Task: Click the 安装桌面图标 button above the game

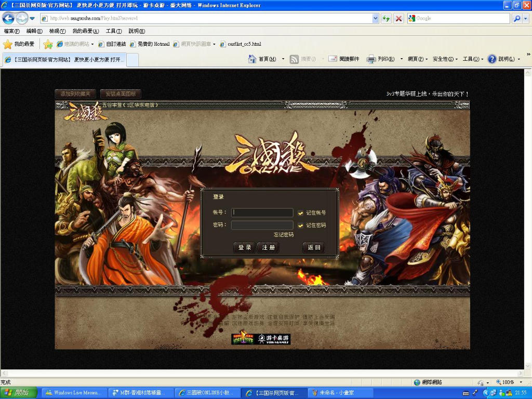Action: pos(121,94)
